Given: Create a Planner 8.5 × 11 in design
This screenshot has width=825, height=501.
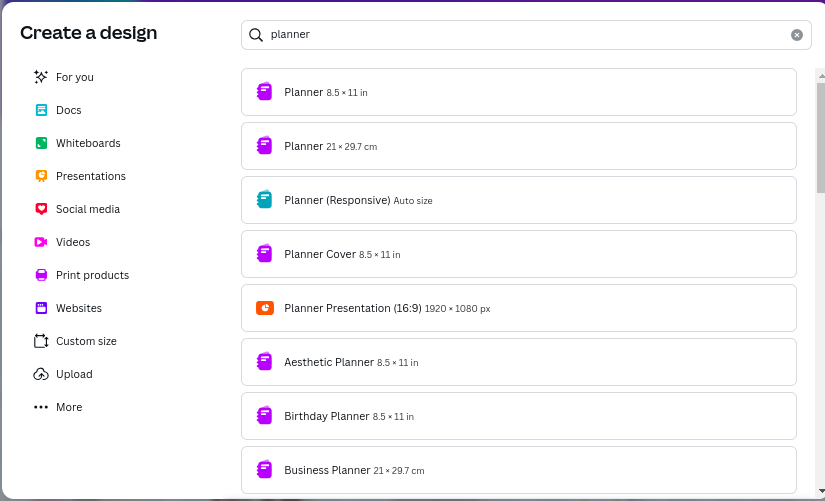Looking at the screenshot, I should click(519, 92).
